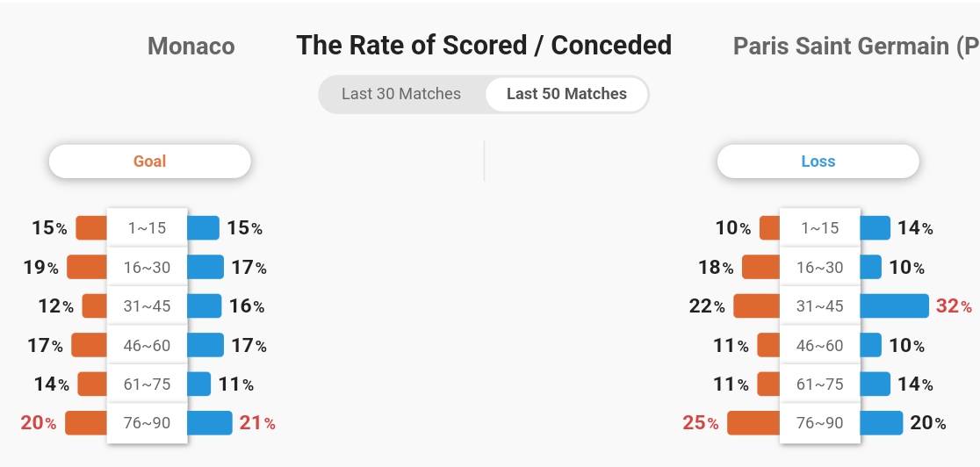
Task: Select Monaco's 1~15 minute interval row
Action: click(147, 228)
